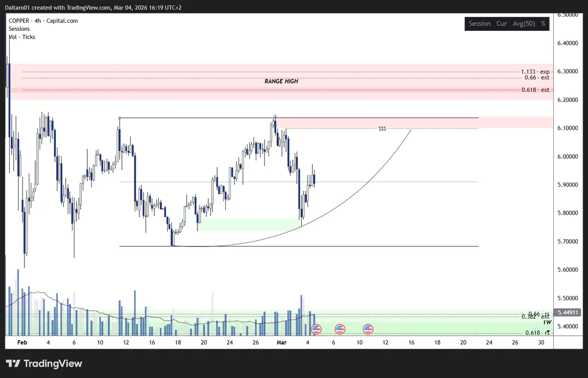Click the 6.50000 price axis label
This screenshot has height=378, width=588.
click(x=568, y=15)
